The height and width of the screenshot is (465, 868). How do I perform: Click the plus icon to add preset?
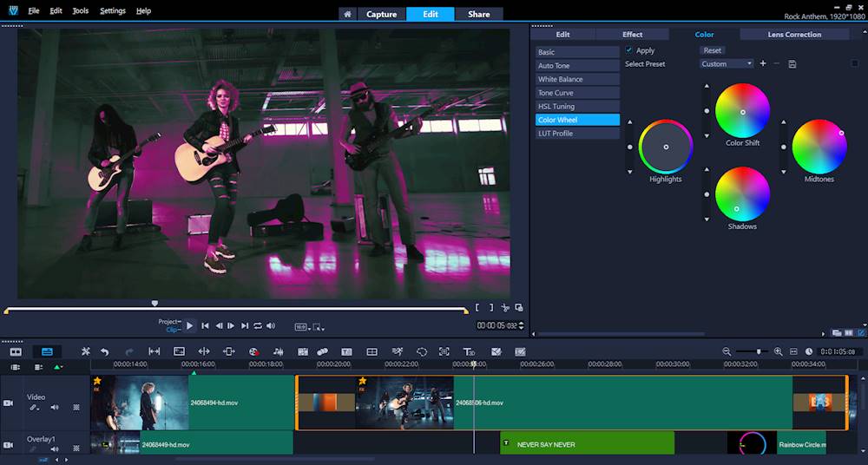[x=763, y=64]
